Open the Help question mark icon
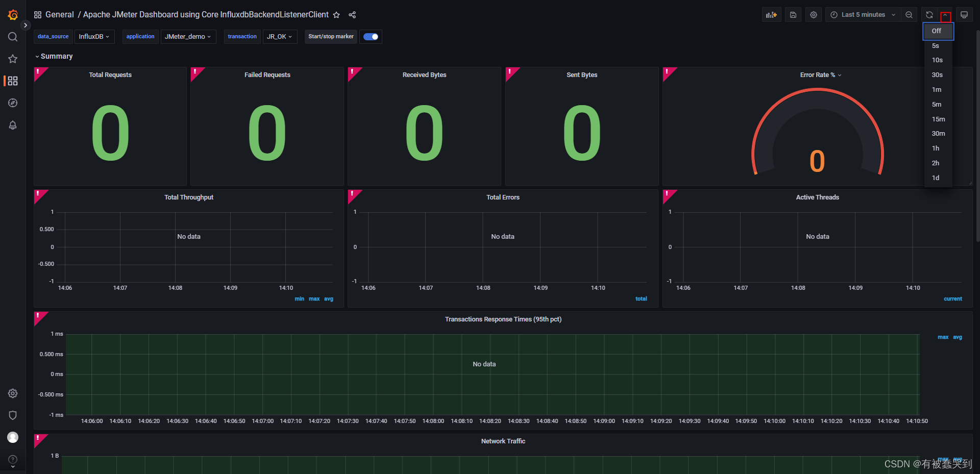The width and height of the screenshot is (980, 474). [x=13, y=459]
